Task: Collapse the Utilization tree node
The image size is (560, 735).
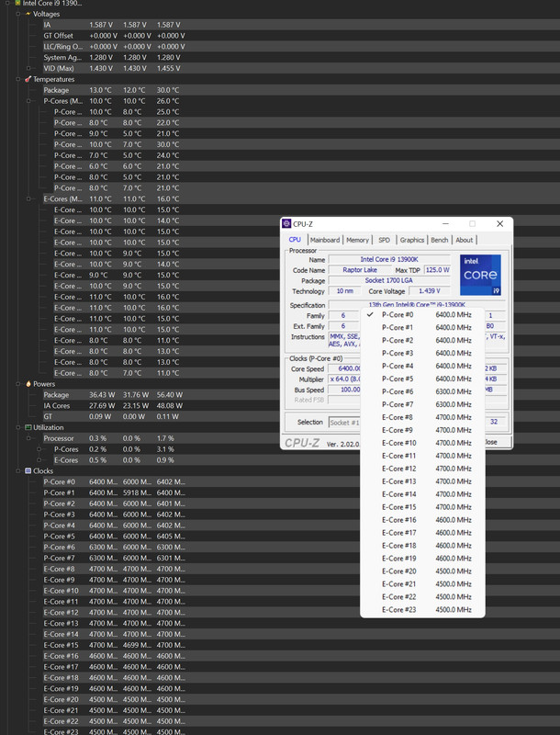Action: pyautogui.click(x=18, y=427)
